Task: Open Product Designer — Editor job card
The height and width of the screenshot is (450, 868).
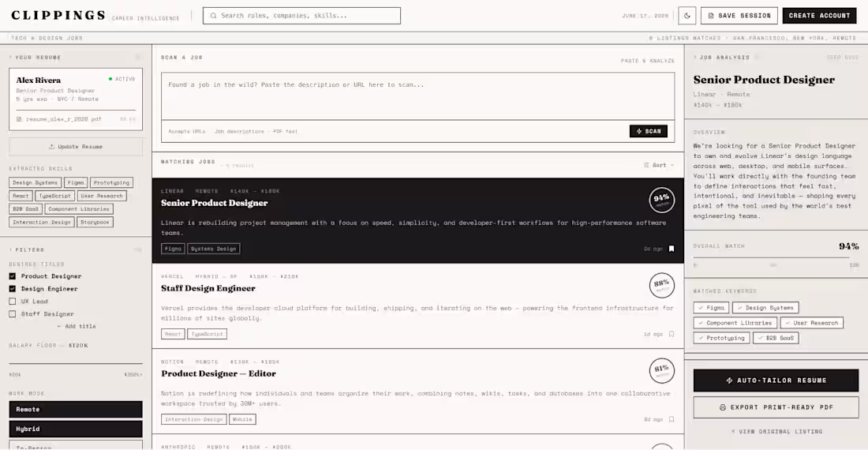Action: [x=418, y=392]
